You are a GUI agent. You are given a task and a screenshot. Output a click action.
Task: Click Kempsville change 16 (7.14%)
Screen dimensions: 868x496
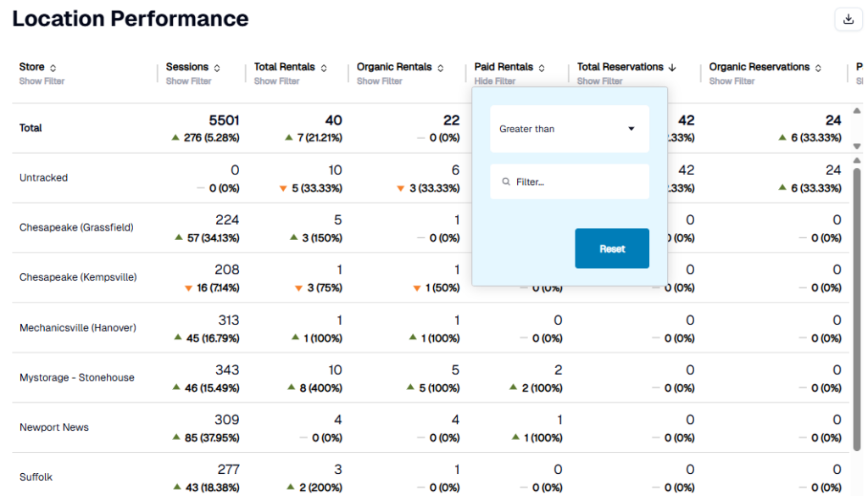pos(212,288)
